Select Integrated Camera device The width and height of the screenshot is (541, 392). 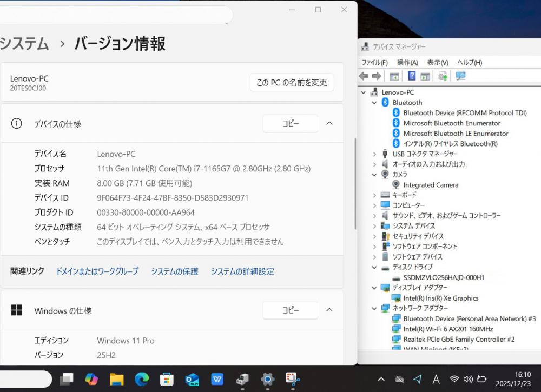[431, 185]
